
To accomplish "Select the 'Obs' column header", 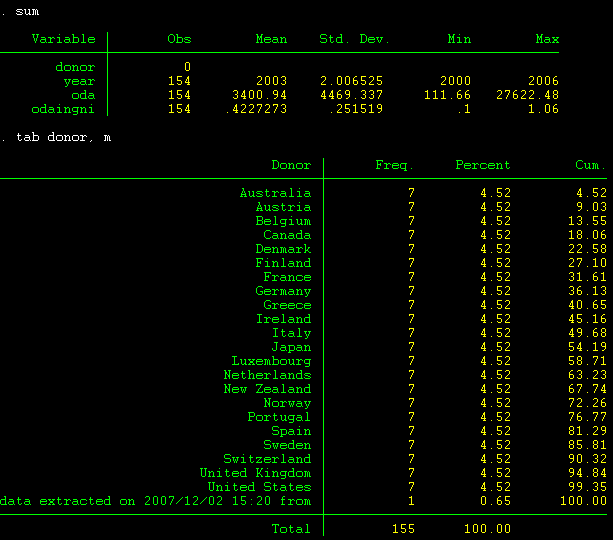I will click(179, 39).
